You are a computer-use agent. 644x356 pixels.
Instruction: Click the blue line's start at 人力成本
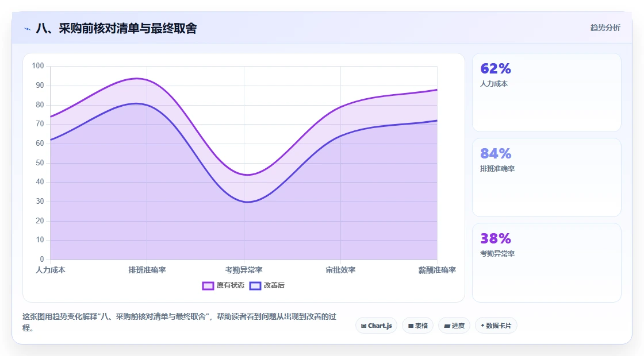coord(51,140)
